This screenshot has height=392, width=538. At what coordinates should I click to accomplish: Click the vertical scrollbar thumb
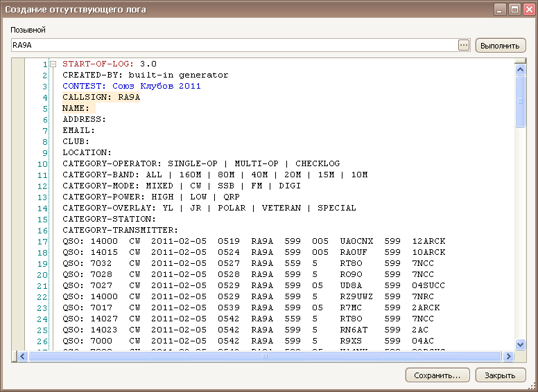[520, 101]
